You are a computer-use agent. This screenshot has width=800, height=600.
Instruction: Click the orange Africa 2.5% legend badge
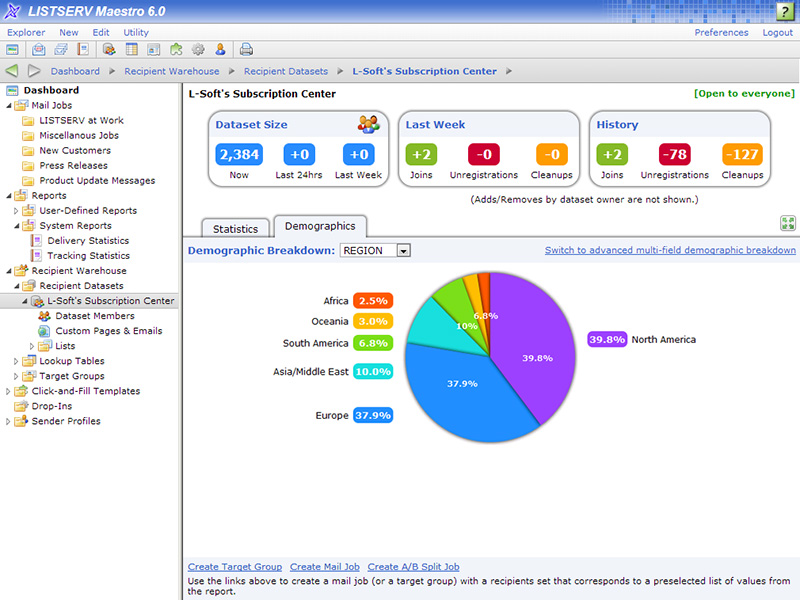point(373,301)
